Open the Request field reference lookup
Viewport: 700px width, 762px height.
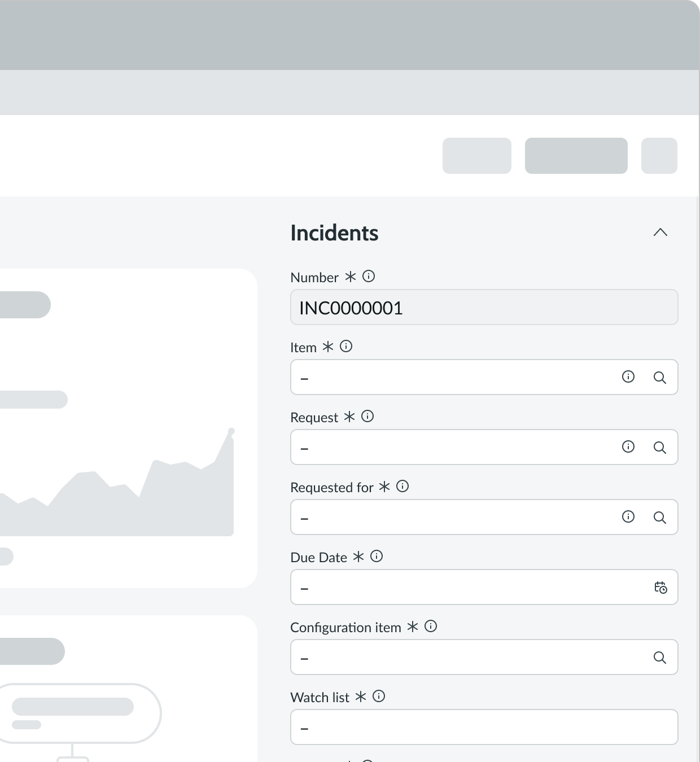pos(660,447)
